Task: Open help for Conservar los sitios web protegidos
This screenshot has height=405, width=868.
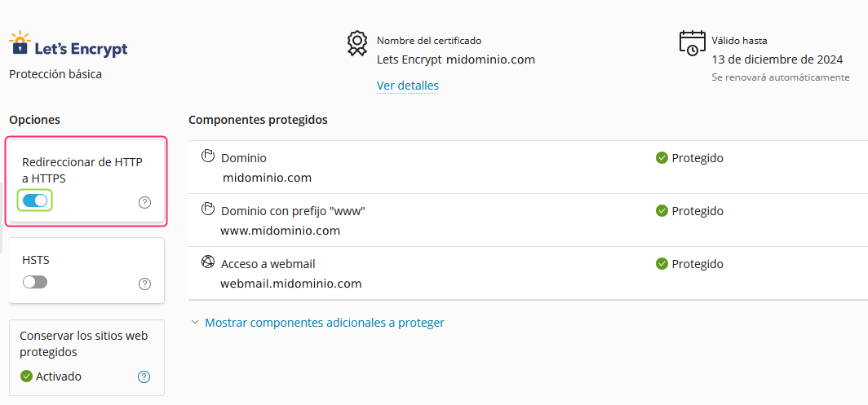Action: 144,376
